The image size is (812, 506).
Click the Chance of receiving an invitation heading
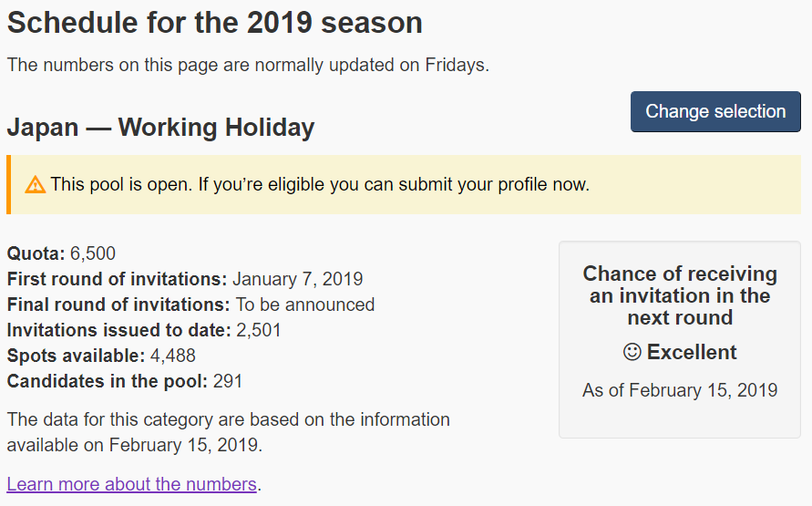pyautogui.click(x=680, y=295)
